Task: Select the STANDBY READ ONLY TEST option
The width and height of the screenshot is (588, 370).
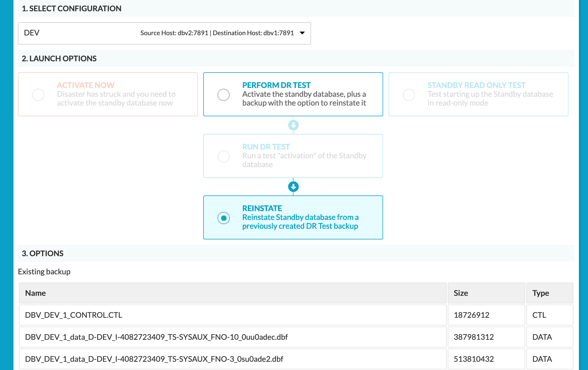Action: (x=408, y=94)
